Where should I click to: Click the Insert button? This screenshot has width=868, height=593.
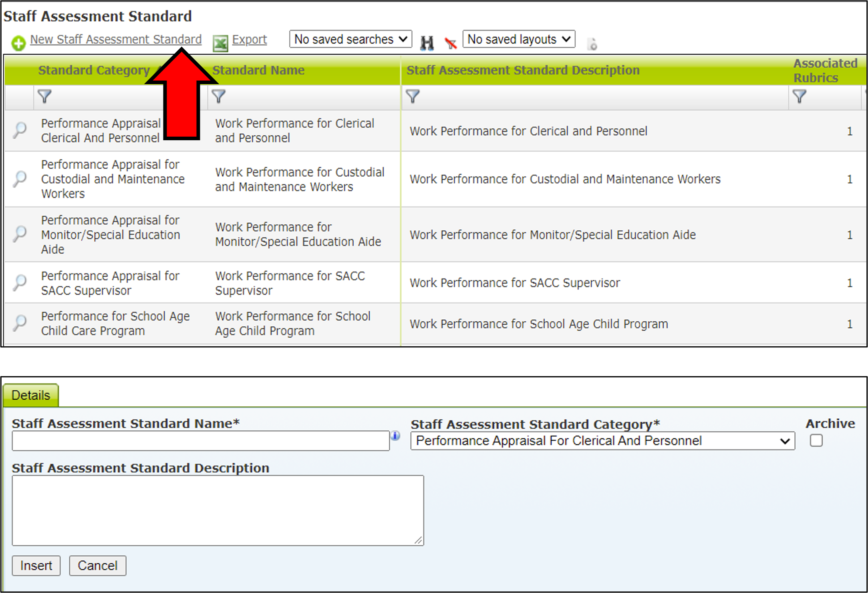pyautogui.click(x=36, y=566)
